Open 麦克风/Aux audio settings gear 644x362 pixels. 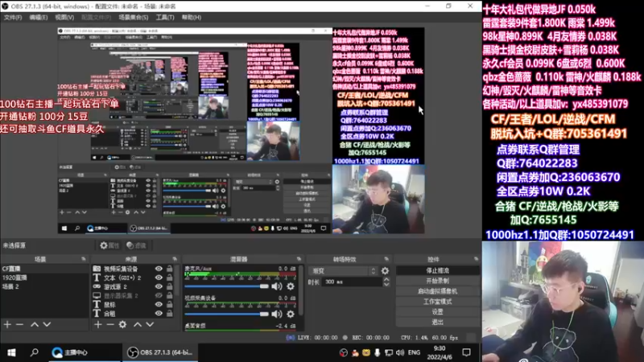click(291, 286)
